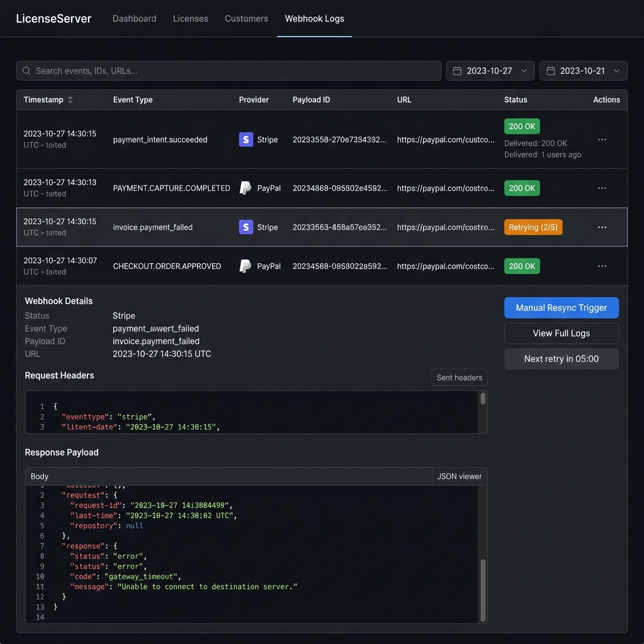Click payload ID 20233558-270e7354392...
The width and height of the screenshot is (644, 644).
[x=339, y=140]
